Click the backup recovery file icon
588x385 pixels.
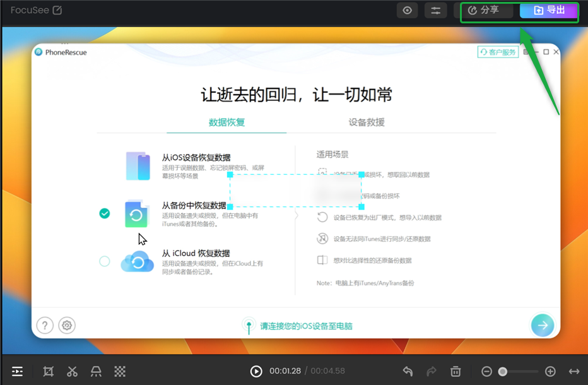[136, 214]
